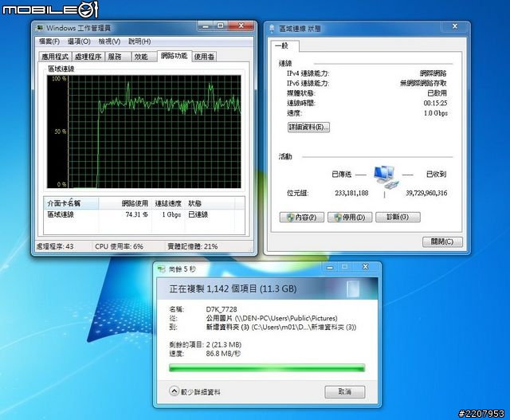Click the 內容(P) properties button
Image resolution: width=510 pixels, height=420 pixels.
pyautogui.click(x=300, y=217)
